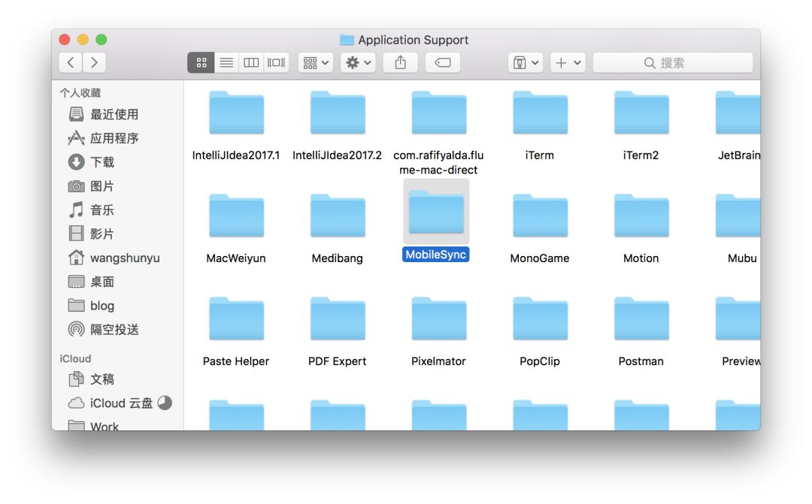The image size is (812, 504).
Task: Select the com.rafifyalda.flume-mac-direct folder
Action: (438, 134)
